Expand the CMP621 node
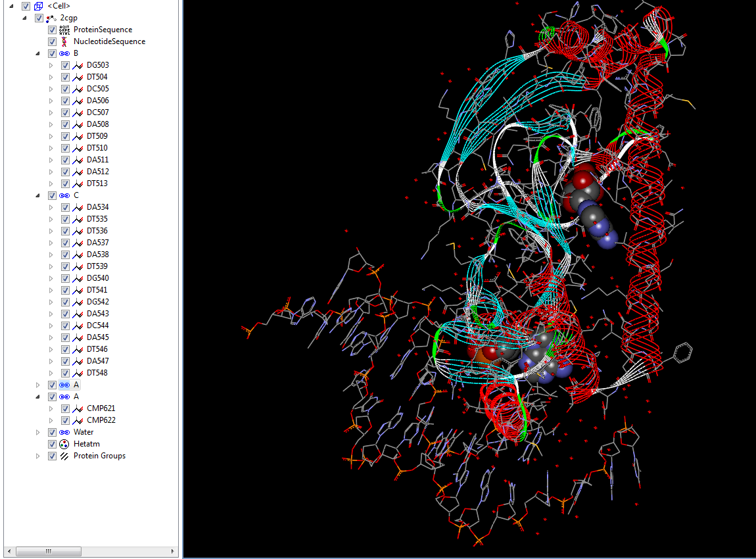This screenshot has height=559, width=756. click(x=51, y=408)
